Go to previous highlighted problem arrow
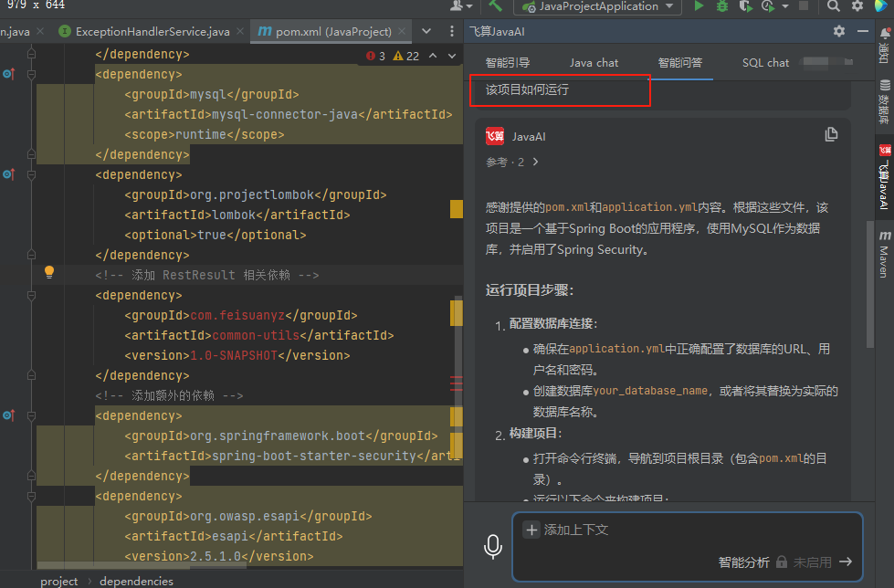 pos(433,56)
